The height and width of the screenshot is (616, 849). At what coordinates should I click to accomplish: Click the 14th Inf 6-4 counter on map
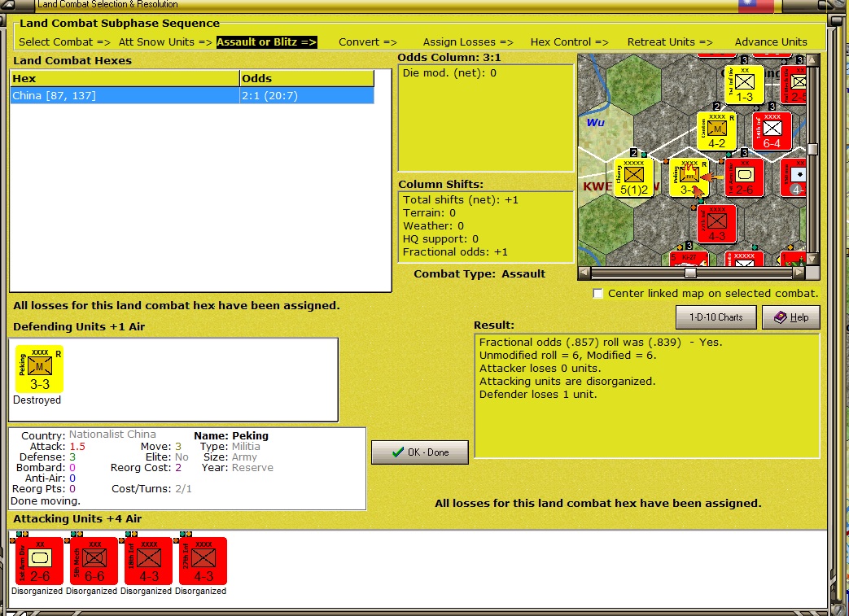772,131
